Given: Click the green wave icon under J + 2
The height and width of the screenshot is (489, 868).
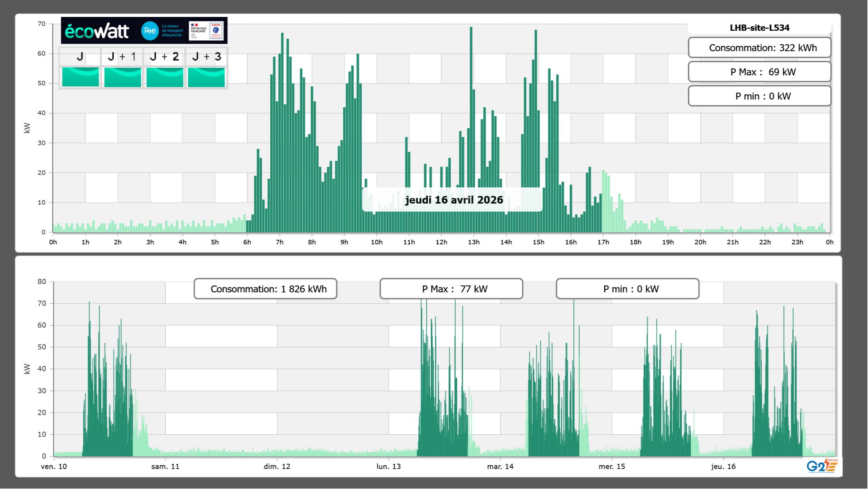Looking at the screenshot, I should click(x=165, y=77).
